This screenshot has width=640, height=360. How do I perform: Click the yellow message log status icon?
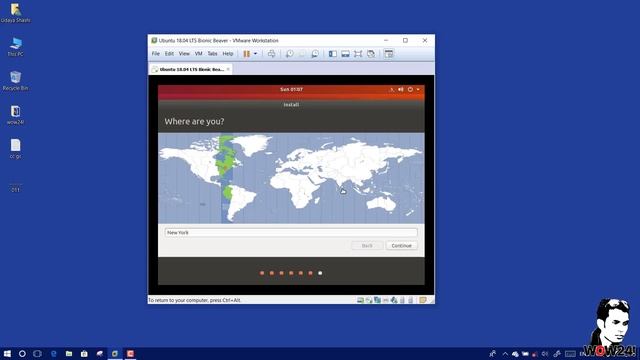[x=423, y=300]
